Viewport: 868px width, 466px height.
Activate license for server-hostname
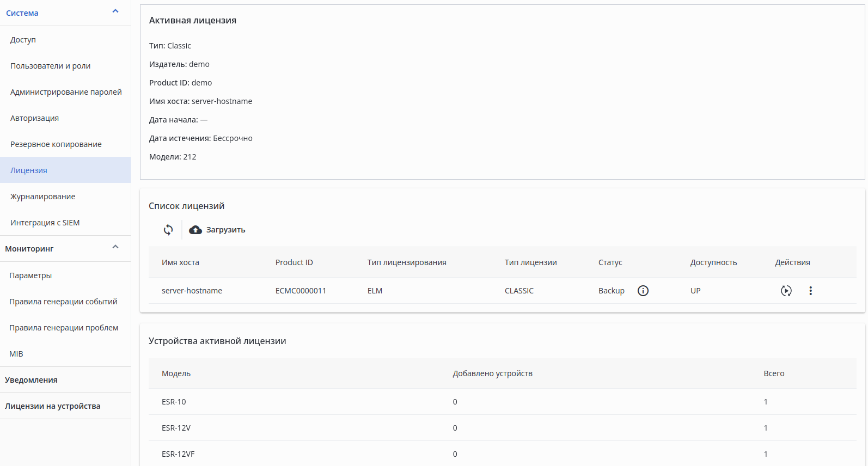tap(786, 291)
